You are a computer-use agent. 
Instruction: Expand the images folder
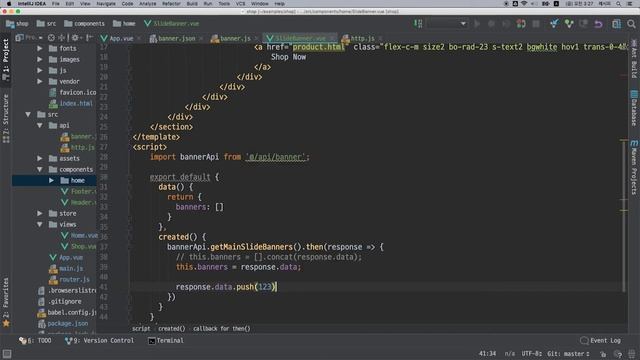(40, 59)
